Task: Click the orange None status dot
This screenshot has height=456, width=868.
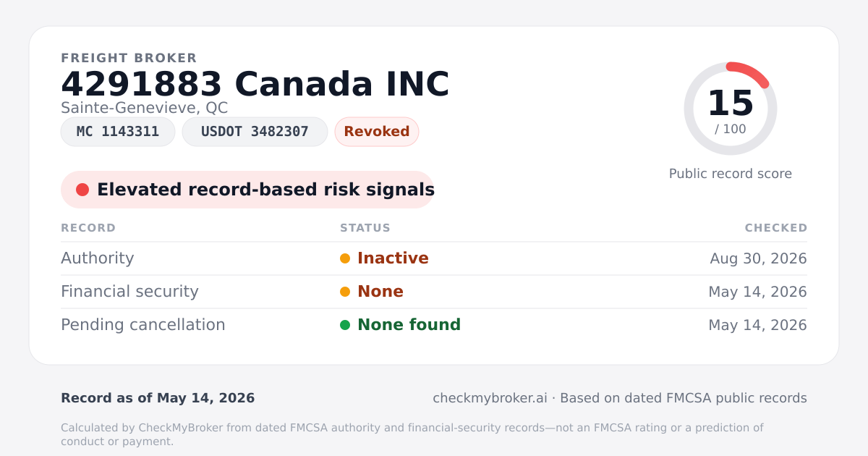Action: click(x=345, y=292)
